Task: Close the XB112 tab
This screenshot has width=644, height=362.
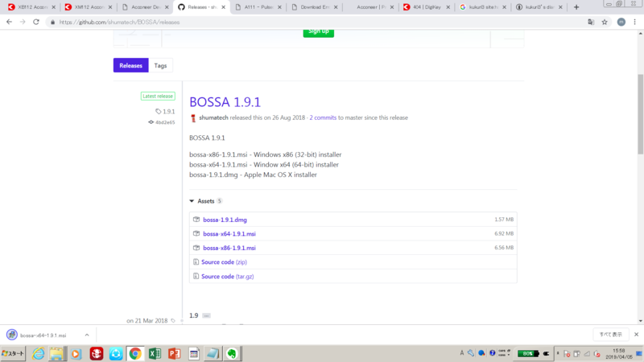Action: pos(53,7)
